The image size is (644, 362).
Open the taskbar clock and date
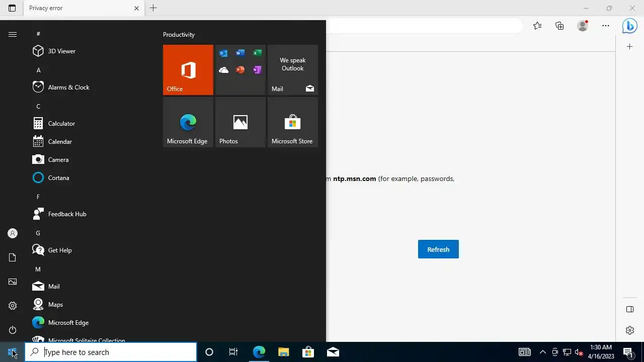(601, 352)
